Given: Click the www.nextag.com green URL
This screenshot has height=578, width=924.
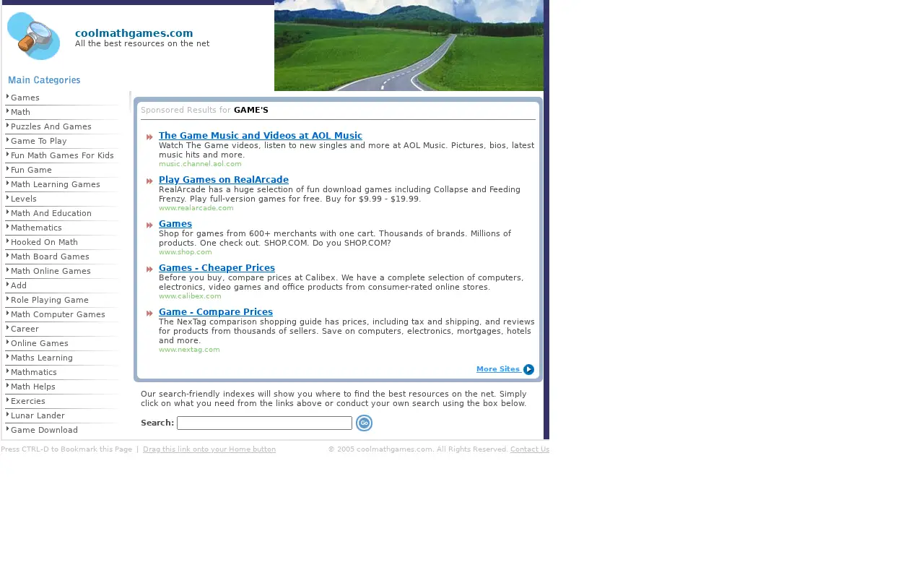Looking at the screenshot, I should coord(189,350).
